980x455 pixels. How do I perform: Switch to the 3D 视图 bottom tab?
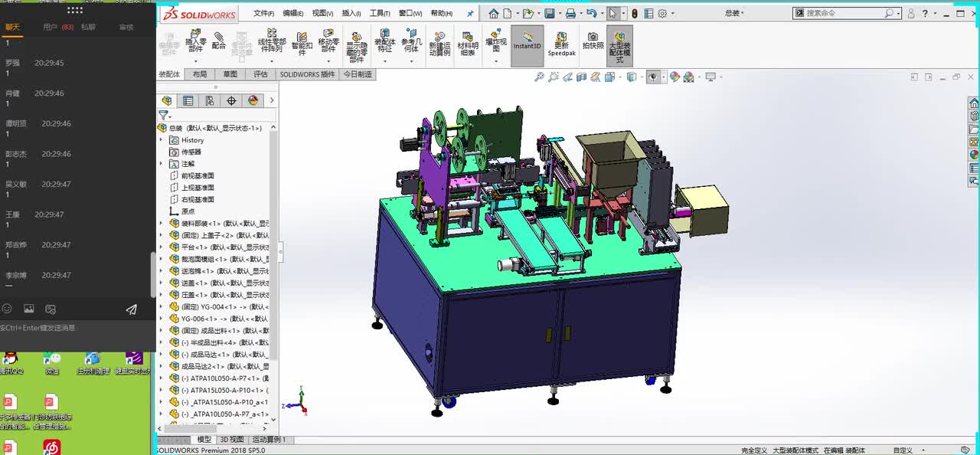[232, 440]
